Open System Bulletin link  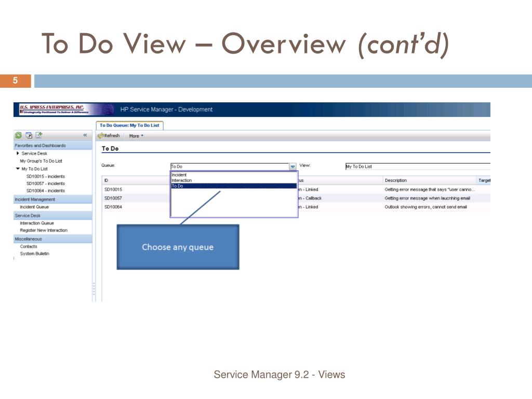point(35,254)
